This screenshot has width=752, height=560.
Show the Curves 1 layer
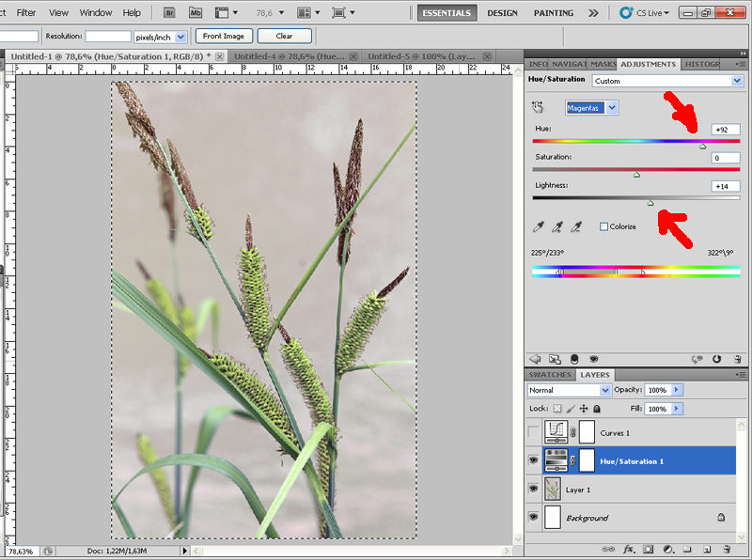click(533, 431)
